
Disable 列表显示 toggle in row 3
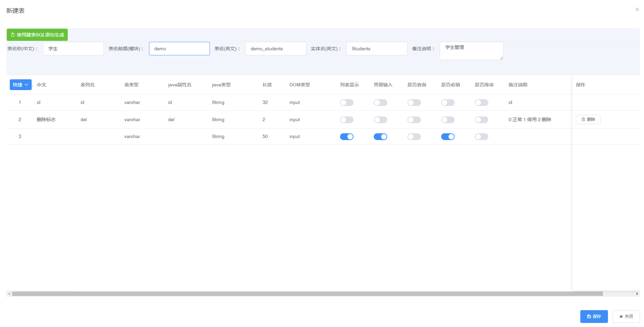(x=347, y=137)
